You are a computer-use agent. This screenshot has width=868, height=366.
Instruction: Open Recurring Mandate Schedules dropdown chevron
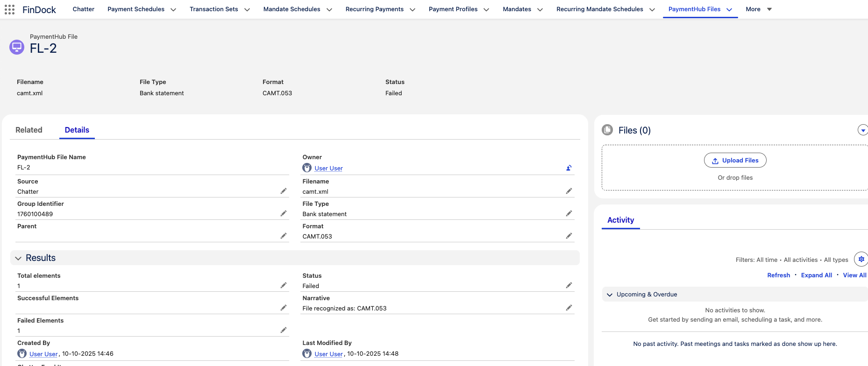[x=652, y=9]
